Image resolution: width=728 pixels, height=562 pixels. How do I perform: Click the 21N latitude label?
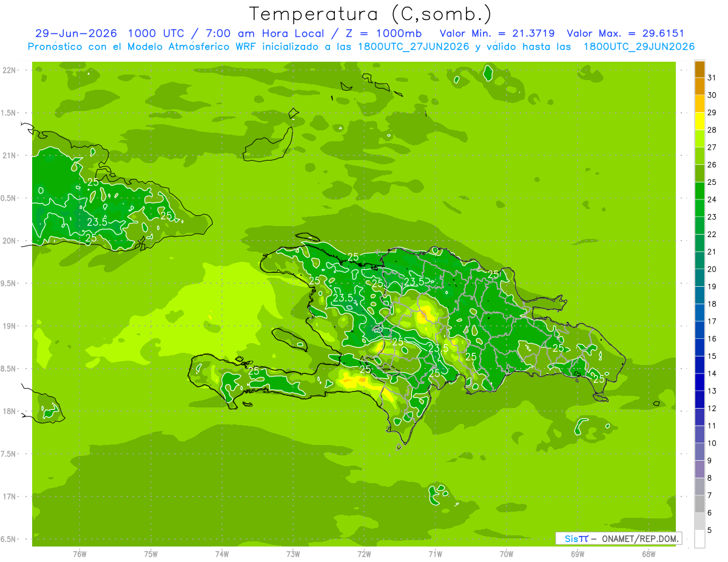[9, 156]
